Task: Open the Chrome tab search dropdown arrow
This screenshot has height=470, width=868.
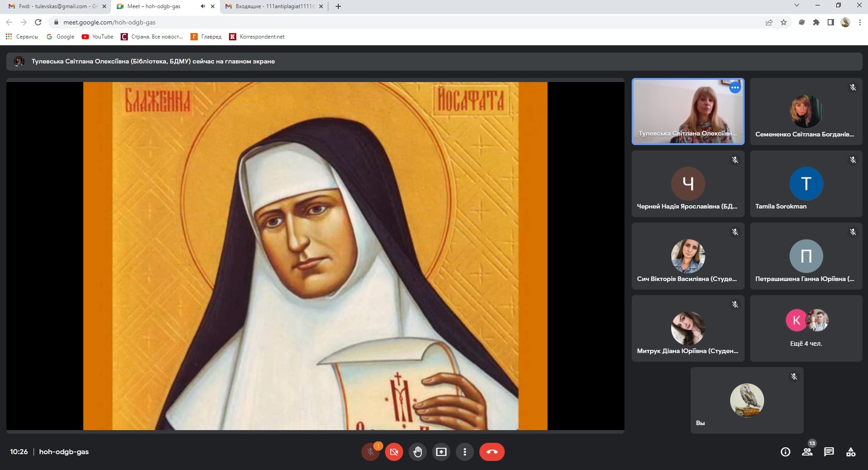Action: pos(796,6)
